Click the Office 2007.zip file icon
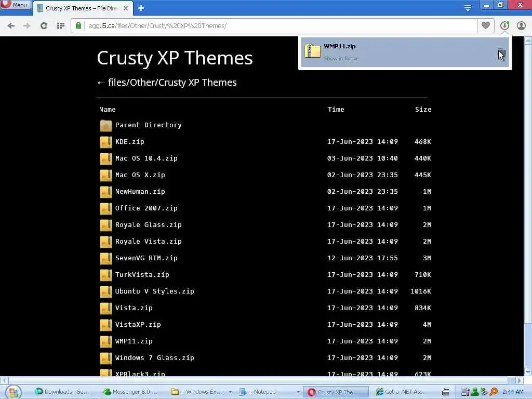 click(x=106, y=209)
